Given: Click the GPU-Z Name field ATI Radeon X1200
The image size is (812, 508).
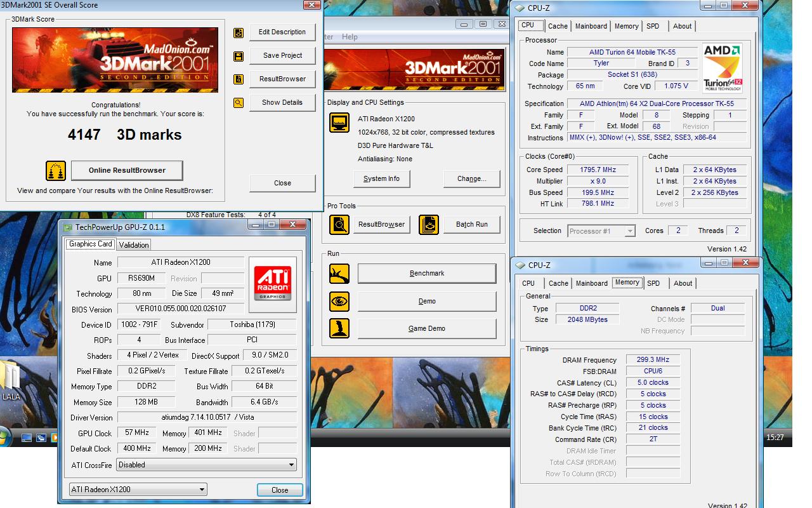Looking at the screenshot, I should 180,262.
